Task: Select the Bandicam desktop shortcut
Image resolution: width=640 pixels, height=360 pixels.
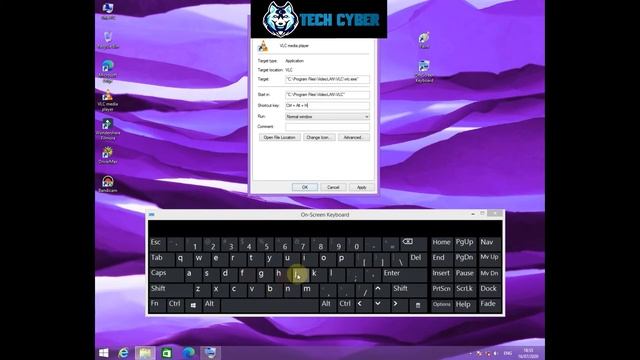Action: pos(108,184)
